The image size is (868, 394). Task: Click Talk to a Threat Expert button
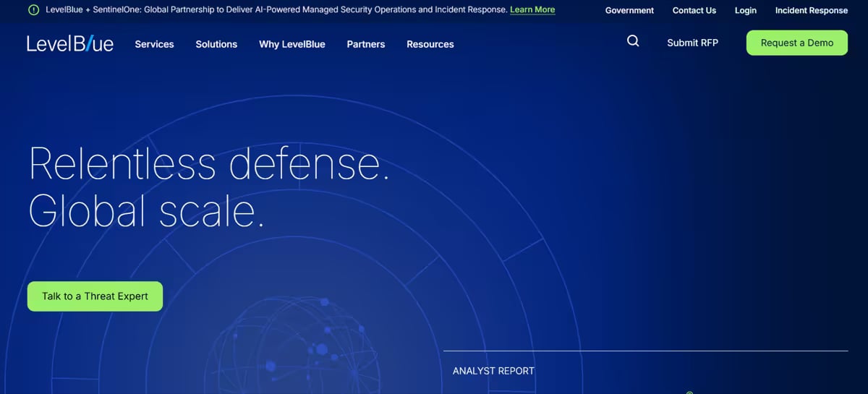pyautogui.click(x=95, y=296)
